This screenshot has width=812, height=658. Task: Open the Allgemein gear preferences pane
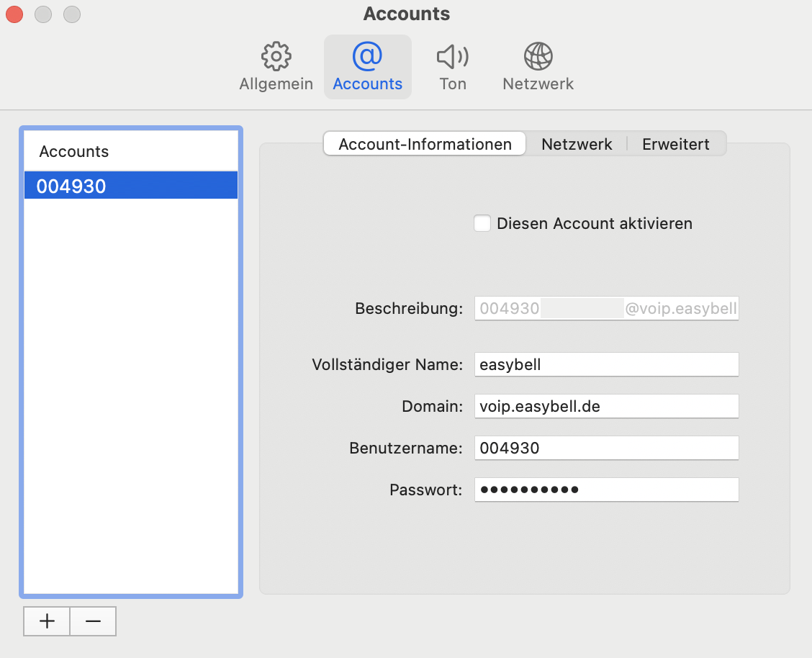[276, 67]
